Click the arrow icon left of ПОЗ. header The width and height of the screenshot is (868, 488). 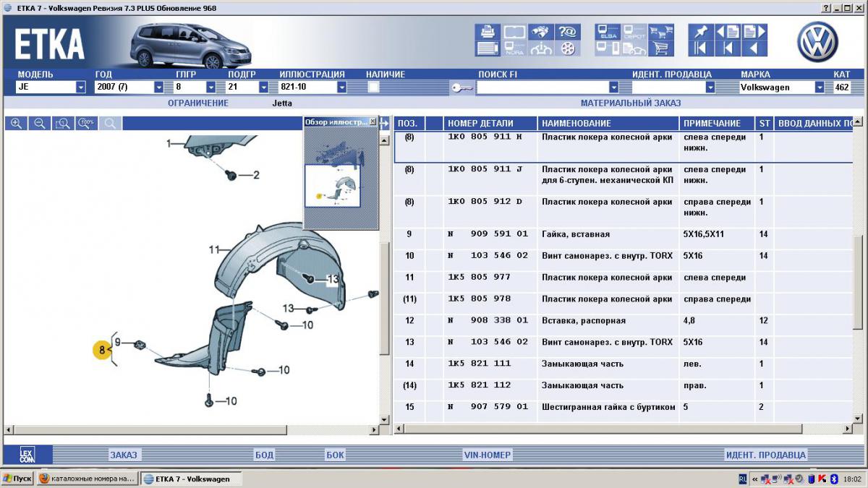point(385,124)
